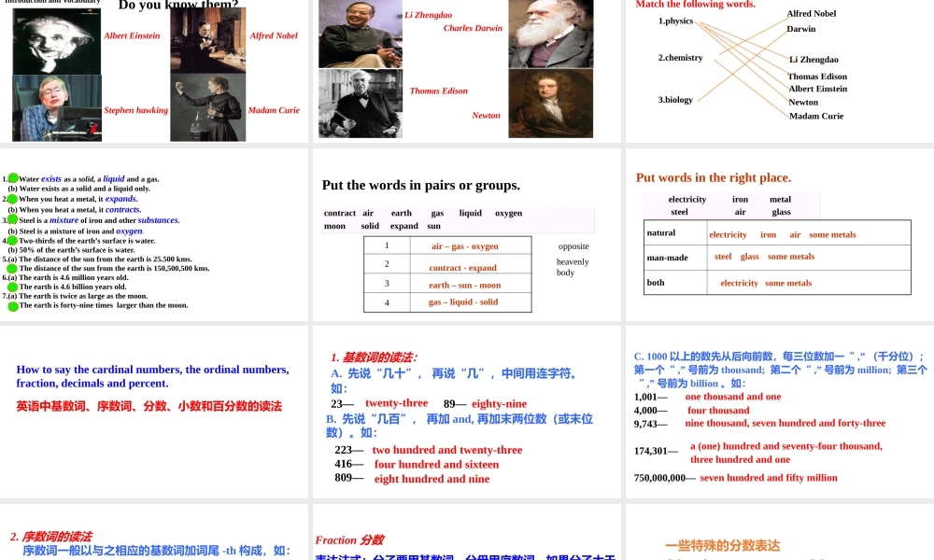
Task: Click the blue word 'mixture' in sentence 3
Action: click(64, 220)
